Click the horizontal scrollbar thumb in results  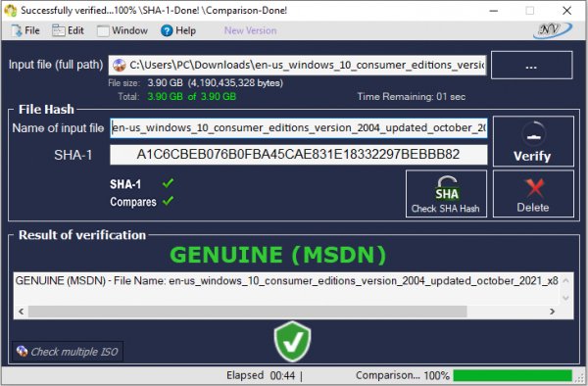(248, 312)
